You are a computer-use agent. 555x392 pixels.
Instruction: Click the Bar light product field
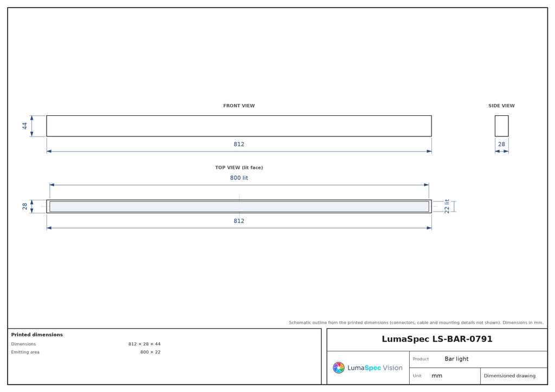(x=478, y=359)
